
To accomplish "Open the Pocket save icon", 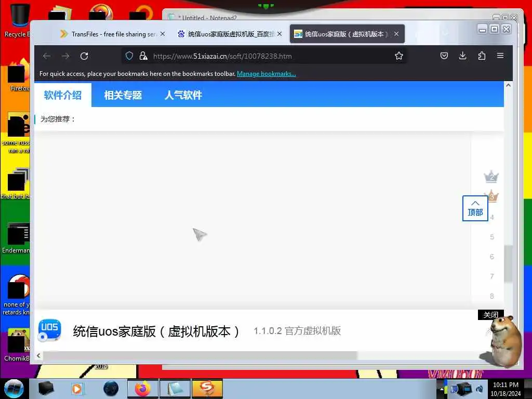I will pyautogui.click(x=444, y=56).
